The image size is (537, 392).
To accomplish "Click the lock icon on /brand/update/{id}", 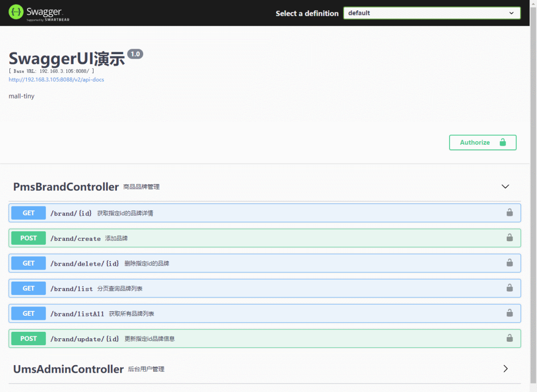I will tap(509, 338).
